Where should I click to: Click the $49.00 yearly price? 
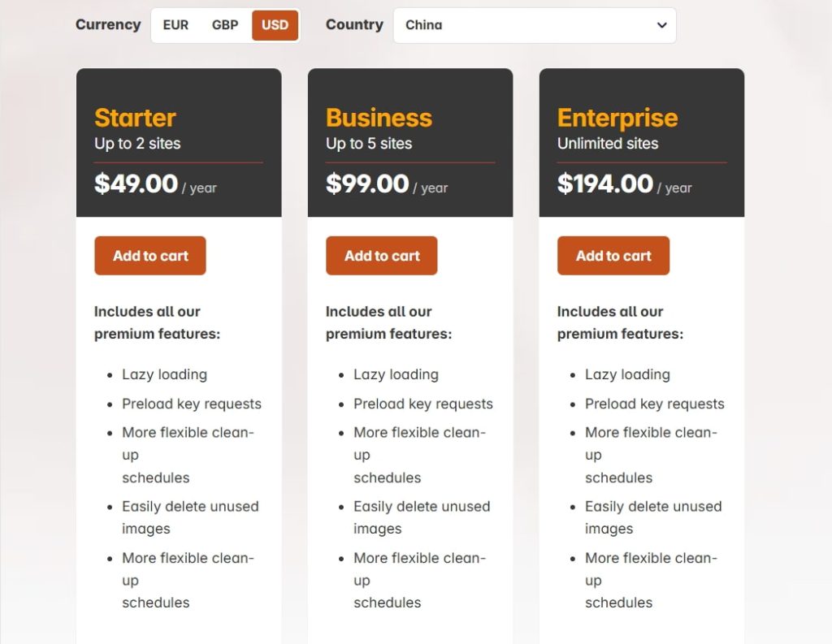coord(136,184)
